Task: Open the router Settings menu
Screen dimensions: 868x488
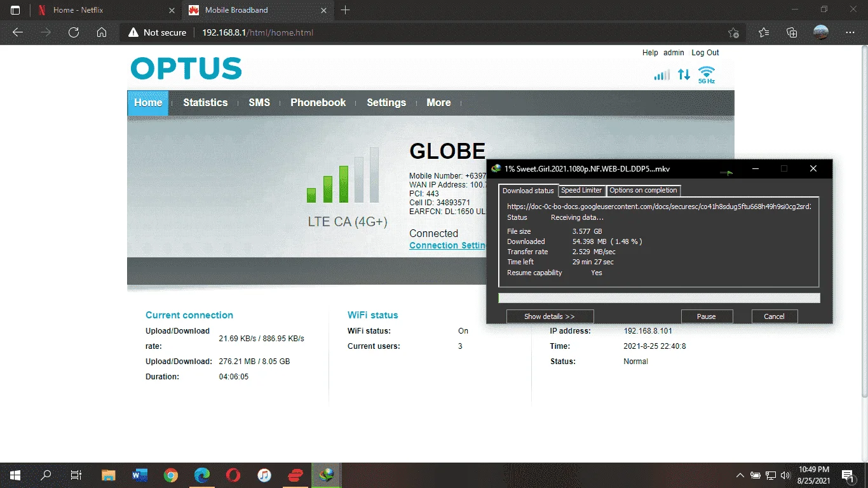Action: pyautogui.click(x=386, y=103)
